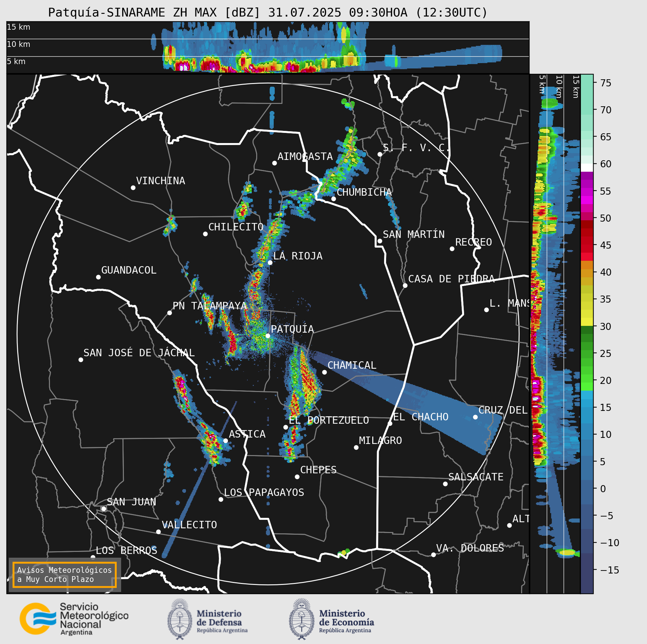The width and height of the screenshot is (647, 644).
Task: Click the VALLECITO marker dot
Action: (158, 532)
